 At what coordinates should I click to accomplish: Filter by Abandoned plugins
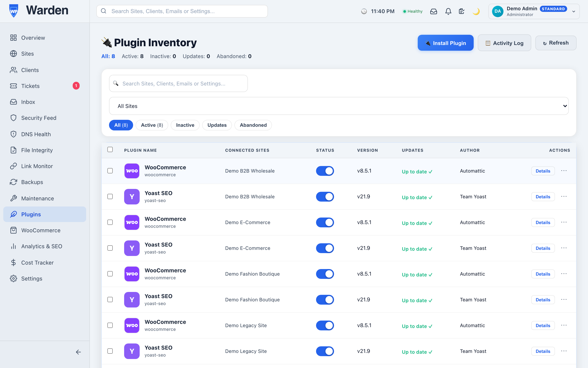(x=253, y=125)
